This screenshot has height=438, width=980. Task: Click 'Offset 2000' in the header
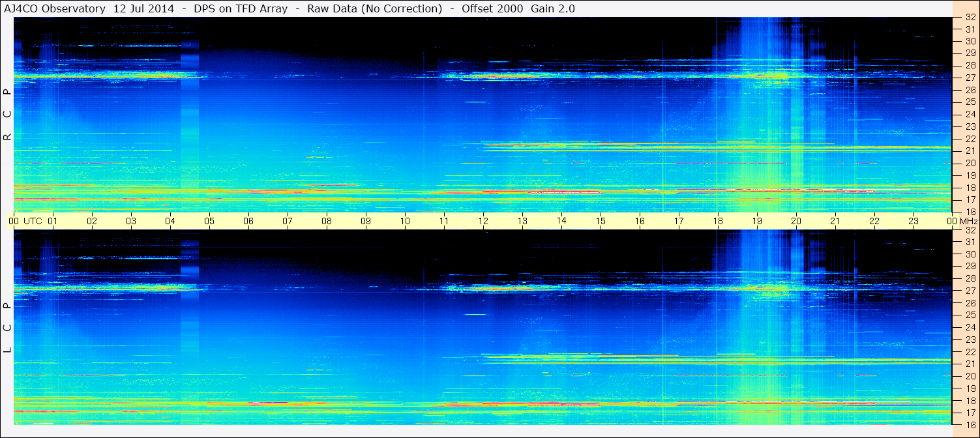click(494, 9)
